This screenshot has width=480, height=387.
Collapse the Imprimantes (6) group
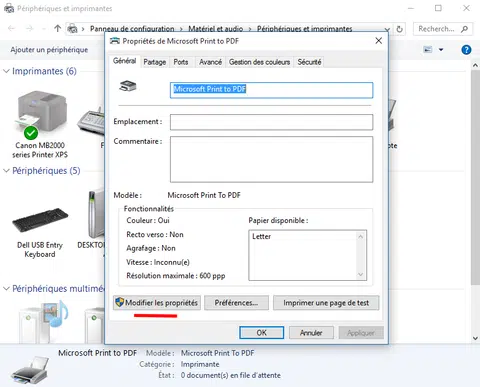6,71
